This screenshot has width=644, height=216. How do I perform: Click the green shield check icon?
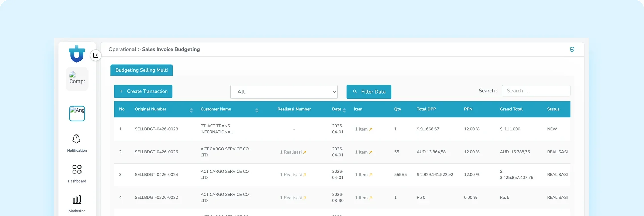[572, 50]
